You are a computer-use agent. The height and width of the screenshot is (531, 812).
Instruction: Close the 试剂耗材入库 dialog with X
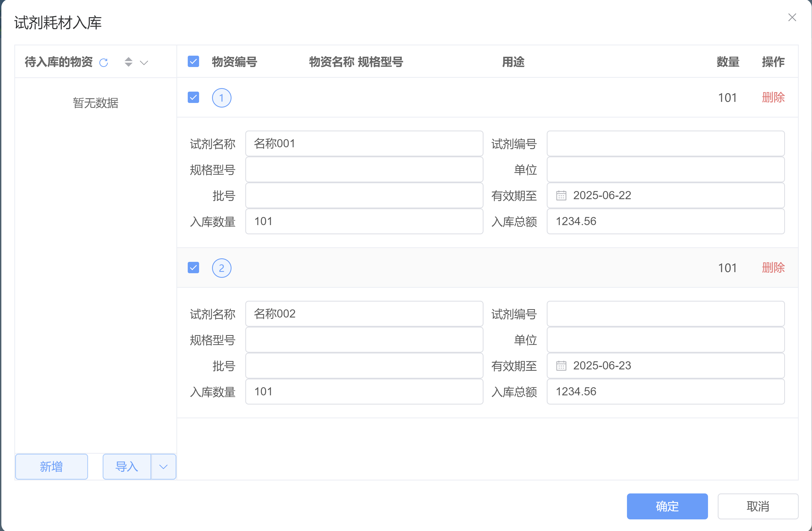tap(792, 17)
